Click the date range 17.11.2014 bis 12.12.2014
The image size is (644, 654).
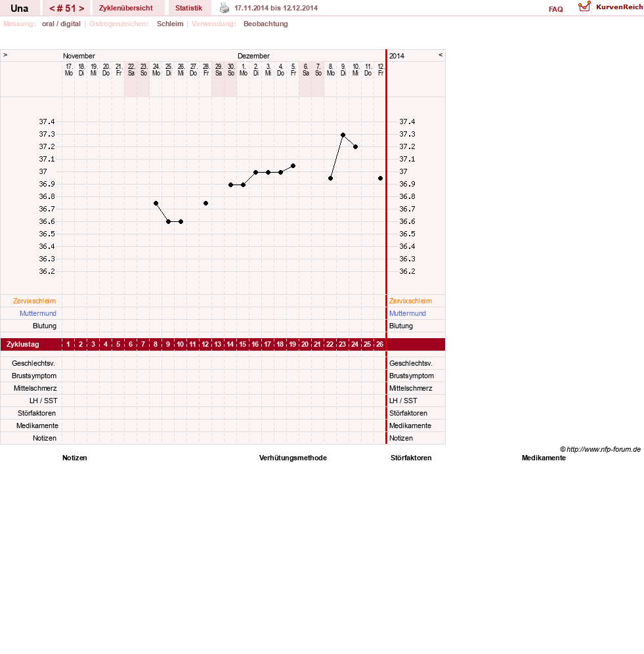click(276, 8)
